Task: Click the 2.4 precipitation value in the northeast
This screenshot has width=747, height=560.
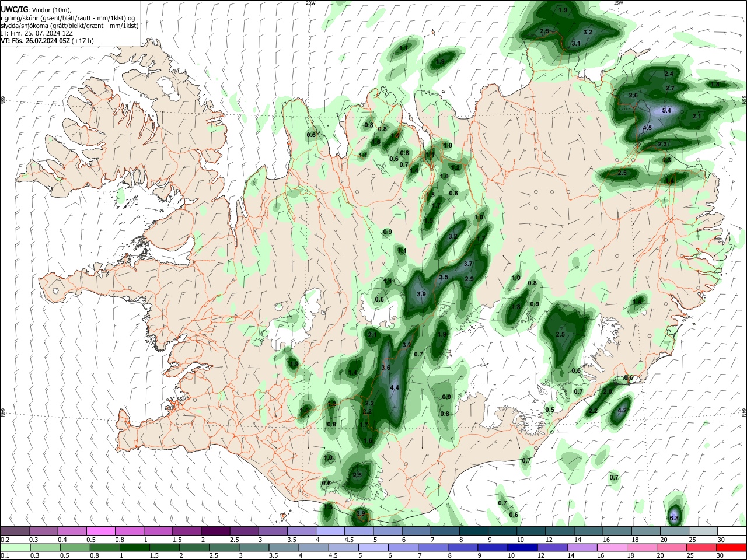Action: 669,73
